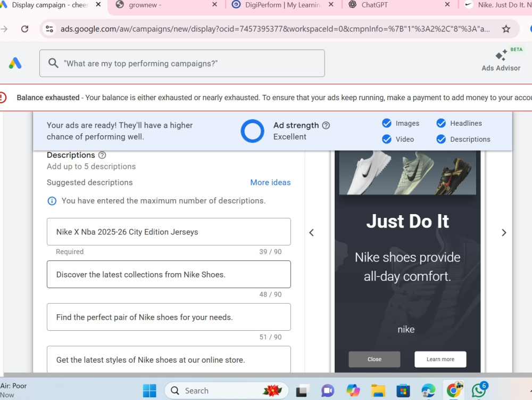
Task: Show previous ad preview with left arrow
Action: coord(311,233)
